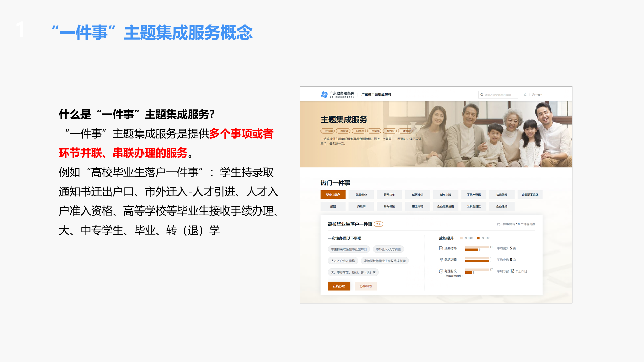
Task: Click the 一体管理 banner tag
Action: click(405, 131)
